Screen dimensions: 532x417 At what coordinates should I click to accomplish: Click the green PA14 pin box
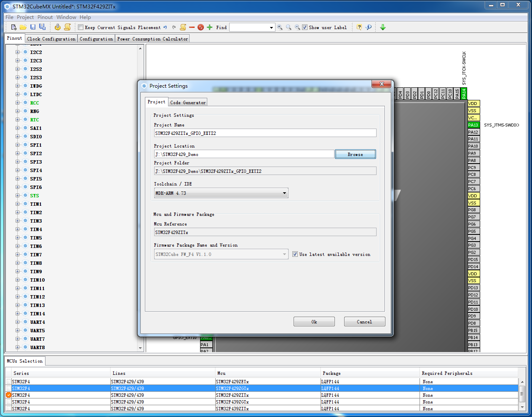(464, 94)
